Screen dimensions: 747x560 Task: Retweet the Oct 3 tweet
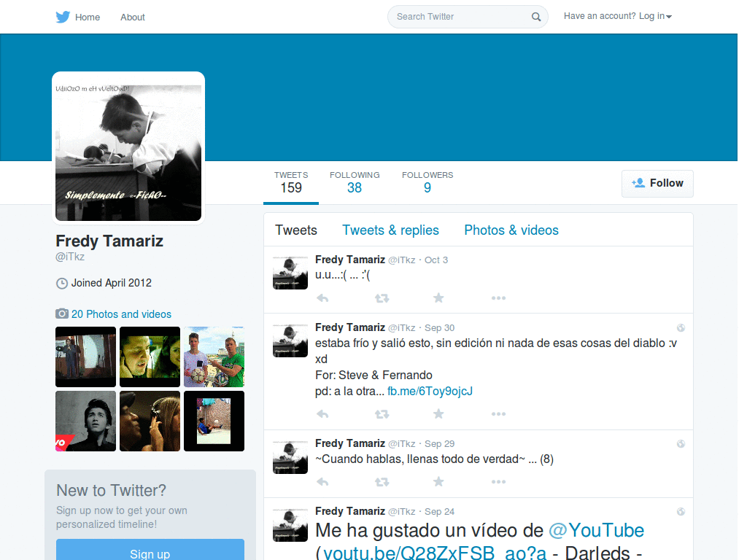pyautogui.click(x=382, y=298)
